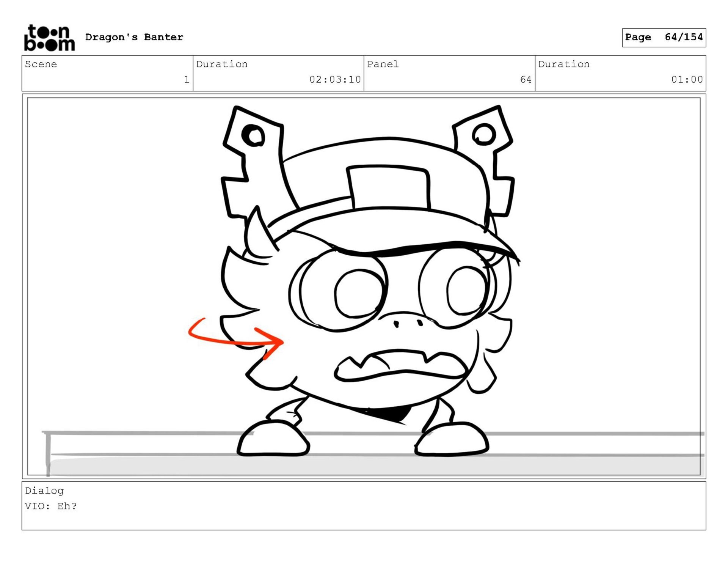Click the character's right foot

(452, 440)
